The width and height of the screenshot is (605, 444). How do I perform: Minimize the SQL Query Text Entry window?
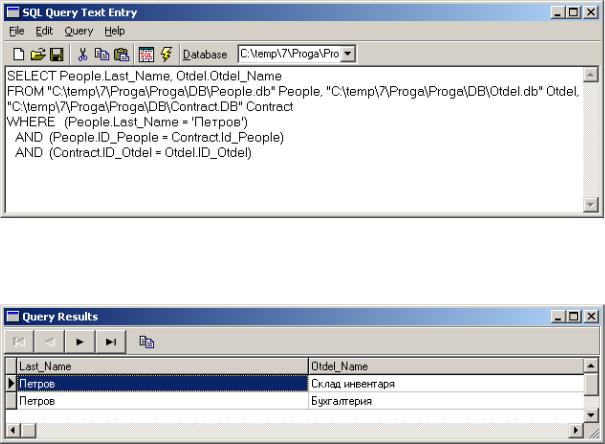click(557, 13)
